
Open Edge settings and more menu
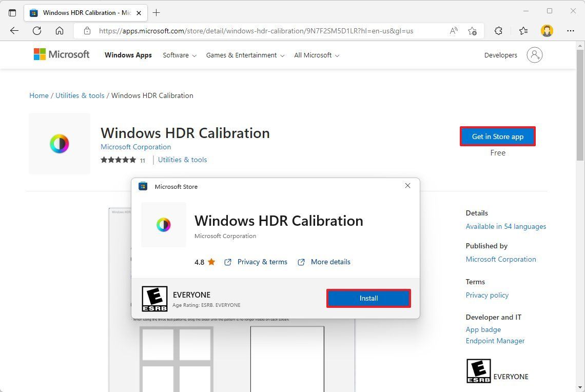[571, 31]
